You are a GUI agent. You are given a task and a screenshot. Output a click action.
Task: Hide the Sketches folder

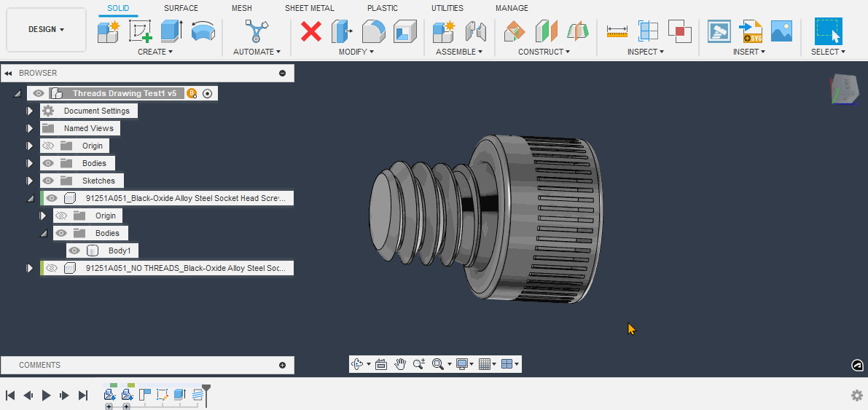click(48, 181)
